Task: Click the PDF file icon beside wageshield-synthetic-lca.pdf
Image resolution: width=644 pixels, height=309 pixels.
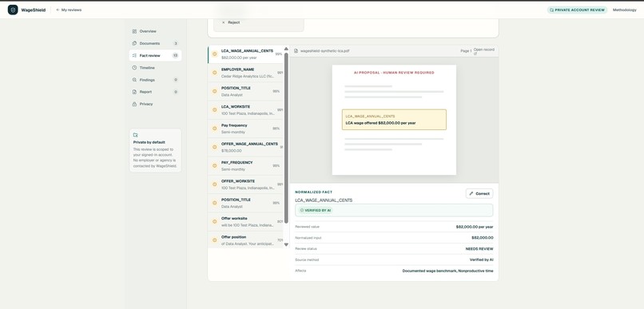Action: (x=296, y=51)
